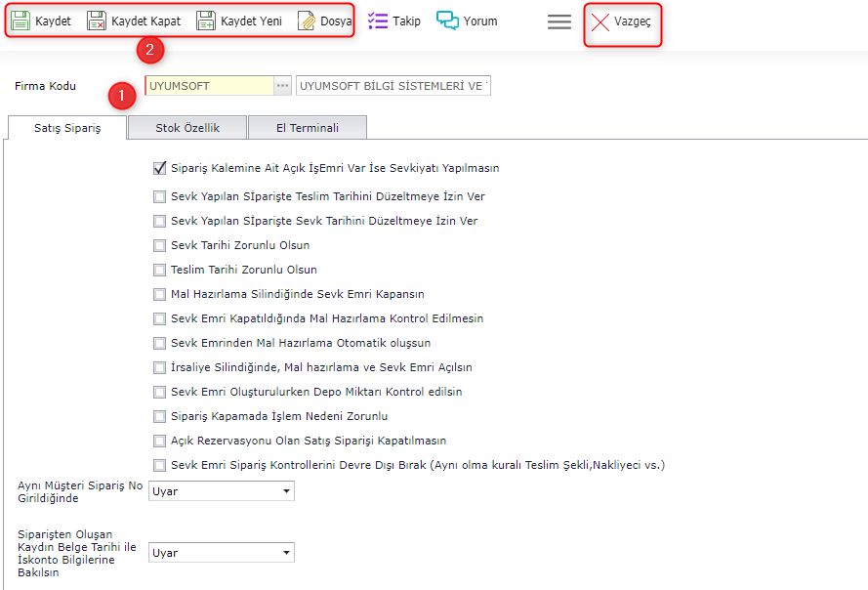Enable Sevk Tarihi Zorunlu Olsun checkbox

click(160, 245)
